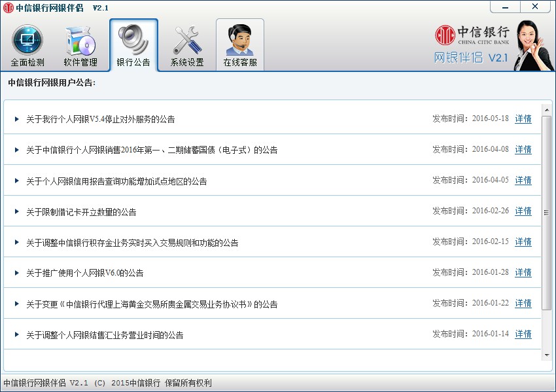Click the scrollbar down arrow
The image size is (556, 392).
click(x=547, y=355)
